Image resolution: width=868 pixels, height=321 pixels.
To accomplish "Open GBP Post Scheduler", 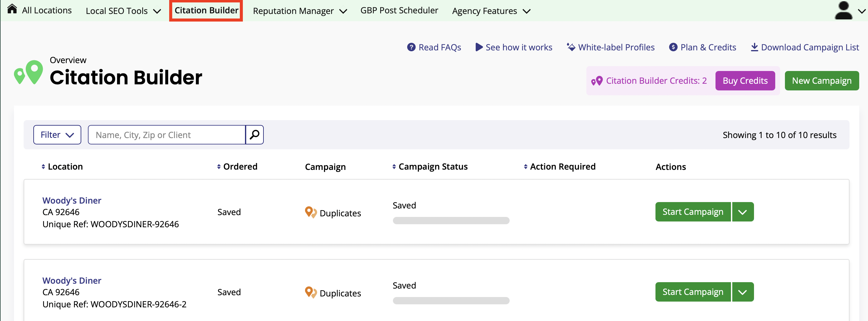I will 399,10.
